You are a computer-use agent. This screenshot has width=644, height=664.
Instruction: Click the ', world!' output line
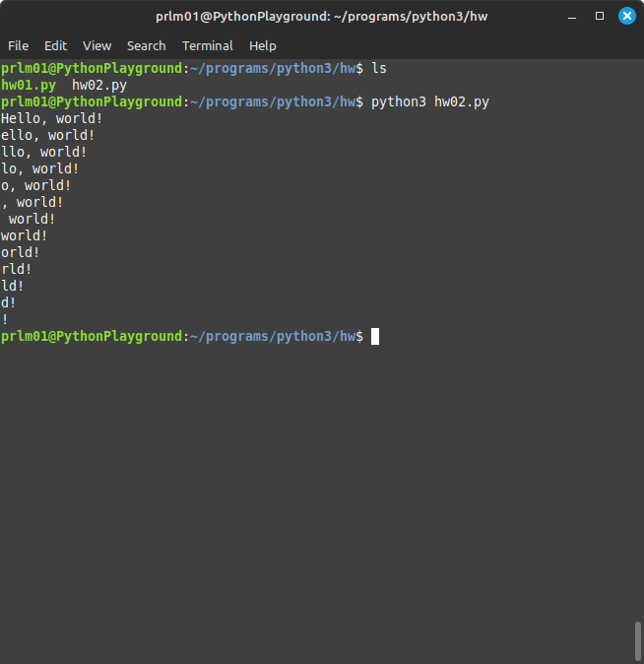click(x=32, y=202)
